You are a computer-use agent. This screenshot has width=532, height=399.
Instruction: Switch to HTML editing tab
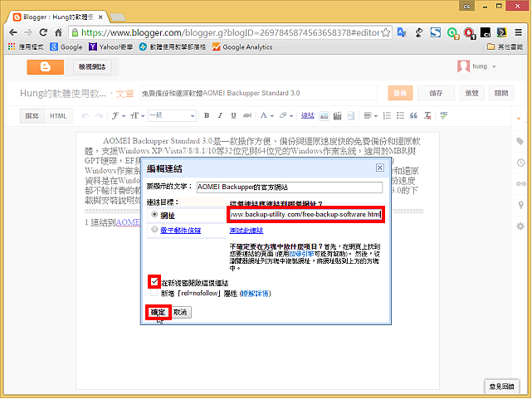(x=58, y=116)
